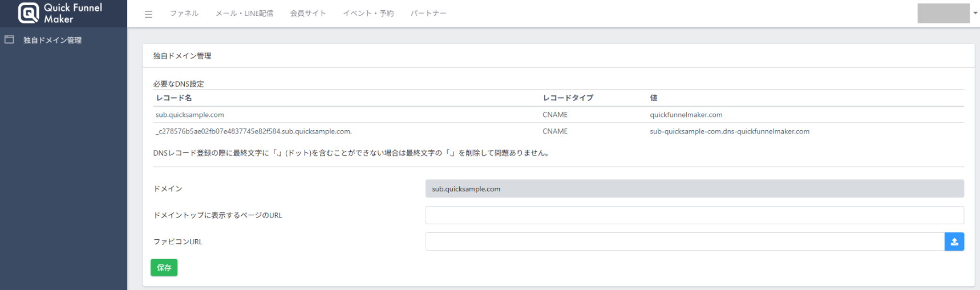
Task: Select the 会員サイト menu item
Action: 307,14
